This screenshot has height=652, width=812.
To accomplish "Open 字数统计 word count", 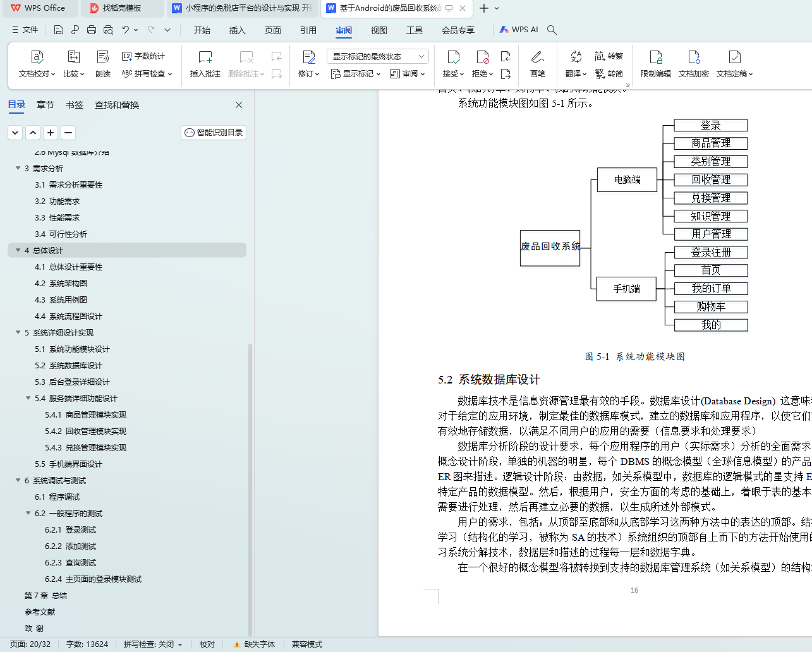I will point(143,56).
